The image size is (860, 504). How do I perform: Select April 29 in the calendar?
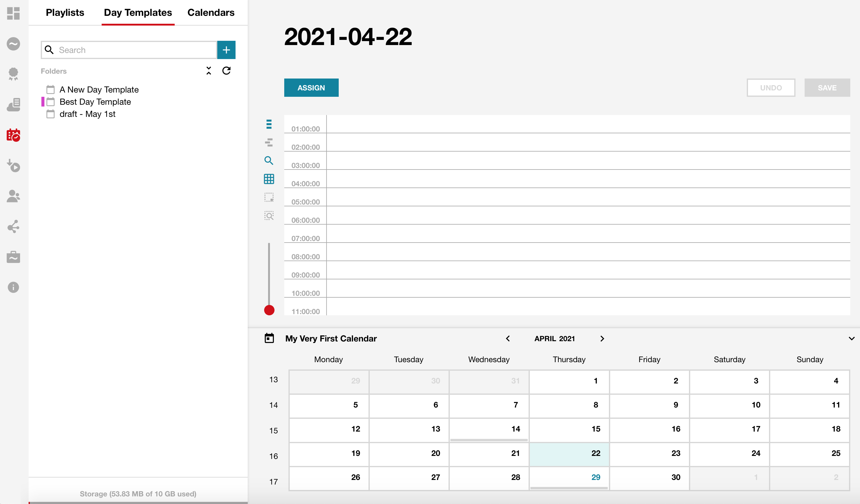569,478
